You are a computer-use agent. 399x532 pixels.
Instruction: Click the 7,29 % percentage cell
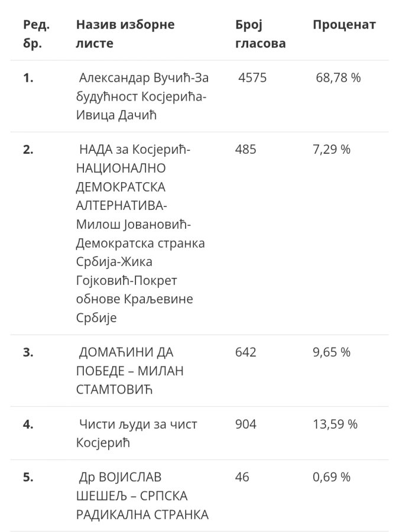coord(332,150)
